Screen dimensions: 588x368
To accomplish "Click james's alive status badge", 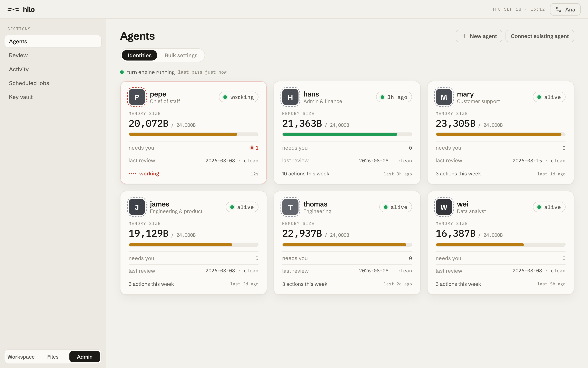I will click(x=242, y=207).
